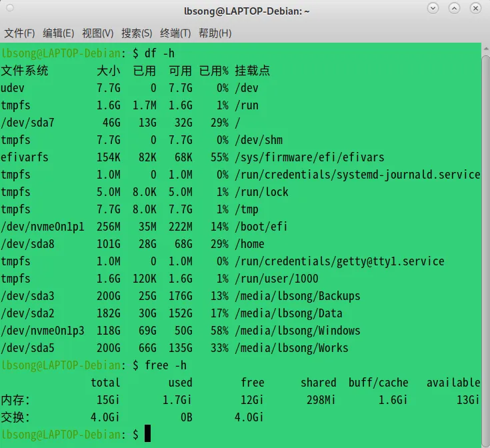Click the window menu circle in title bar
Image resolution: width=490 pixels, height=448 pixels.
point(10,8)
